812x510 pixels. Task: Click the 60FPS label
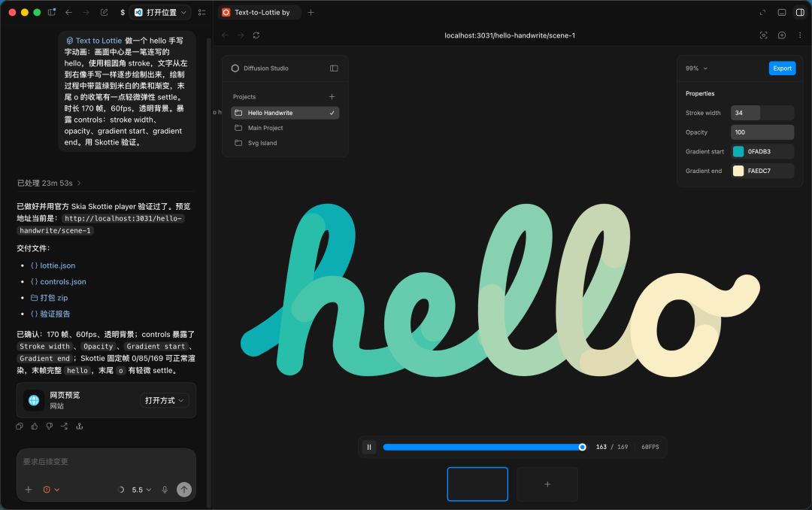coord(650,447)
